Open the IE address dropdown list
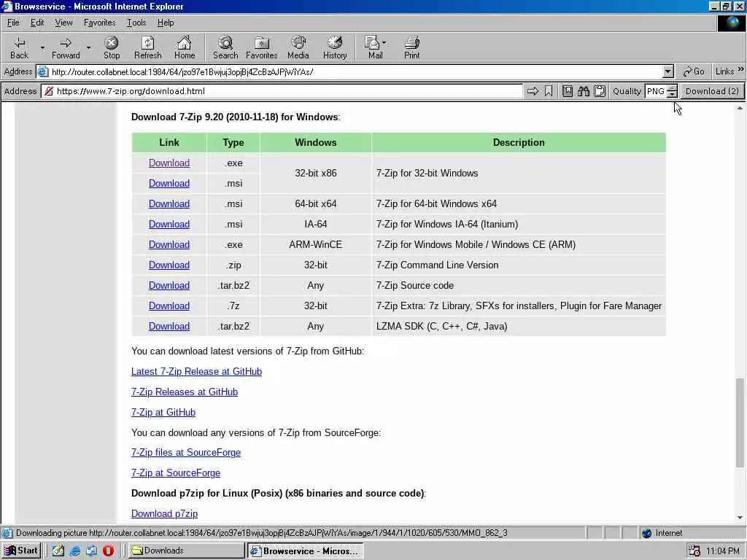This screenshot has width=747, height=560. (x=668, y=72)
